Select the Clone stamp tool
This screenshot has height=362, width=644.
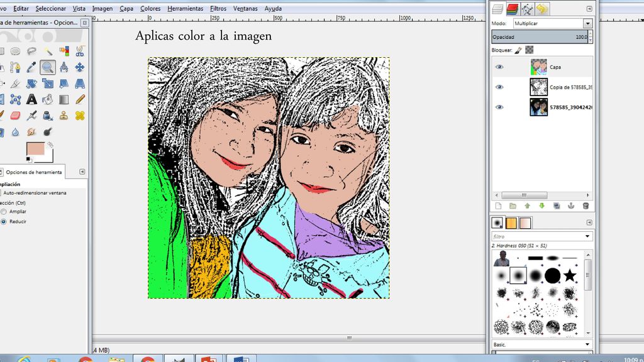coord(64,116)
